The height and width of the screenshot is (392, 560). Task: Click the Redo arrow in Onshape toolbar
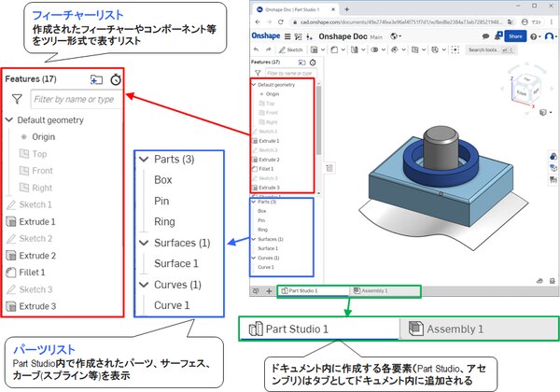click(x=269, y=49)
